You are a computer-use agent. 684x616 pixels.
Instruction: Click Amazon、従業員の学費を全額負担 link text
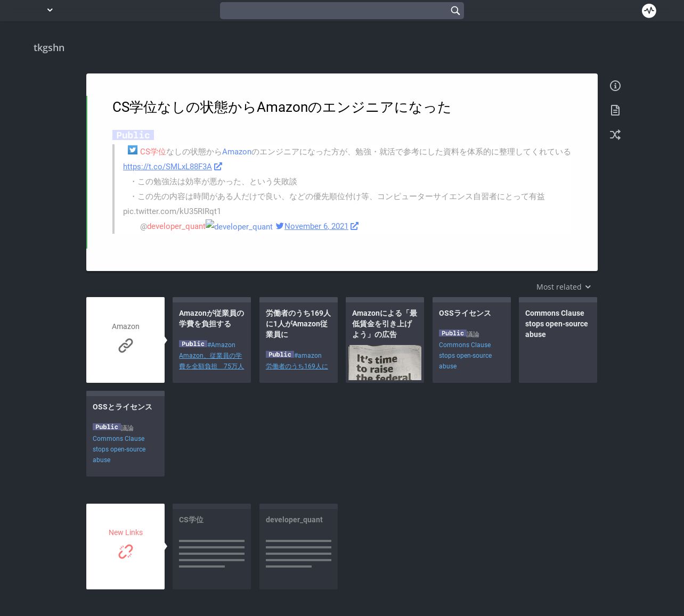[x=211, y=361]
